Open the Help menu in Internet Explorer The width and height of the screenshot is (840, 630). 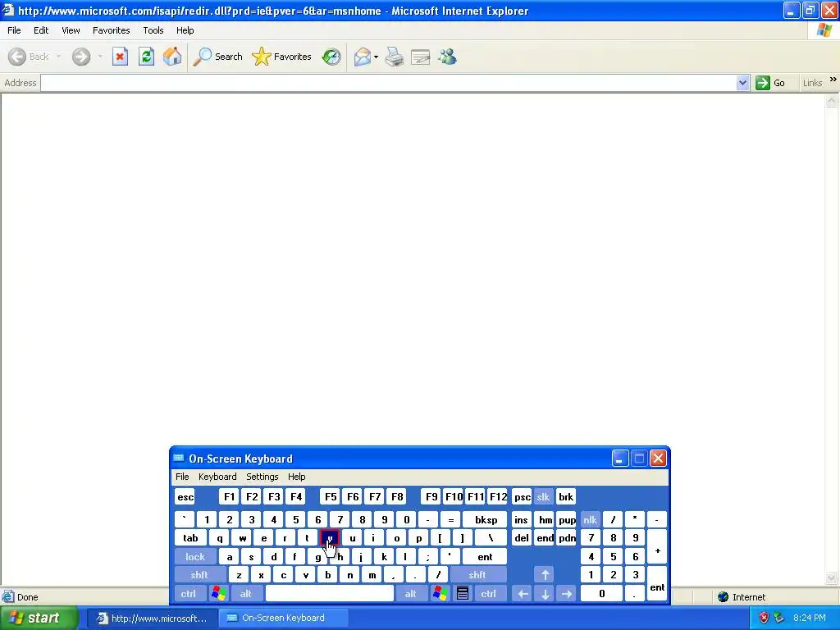(x=185, y=30)
